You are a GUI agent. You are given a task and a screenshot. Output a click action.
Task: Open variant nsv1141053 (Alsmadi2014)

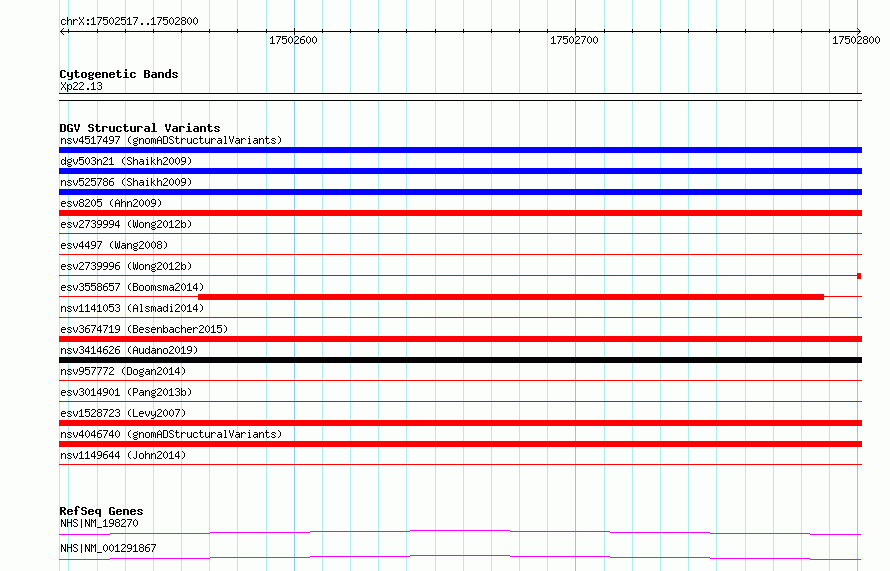[x=132, y=308]
